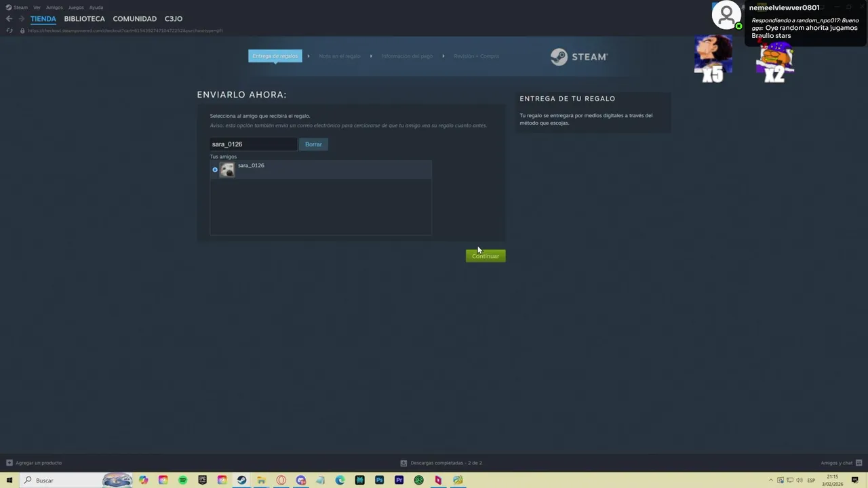Select the 'Información del pago' step
Screen dimensions: 868x488
coord(407,56)
